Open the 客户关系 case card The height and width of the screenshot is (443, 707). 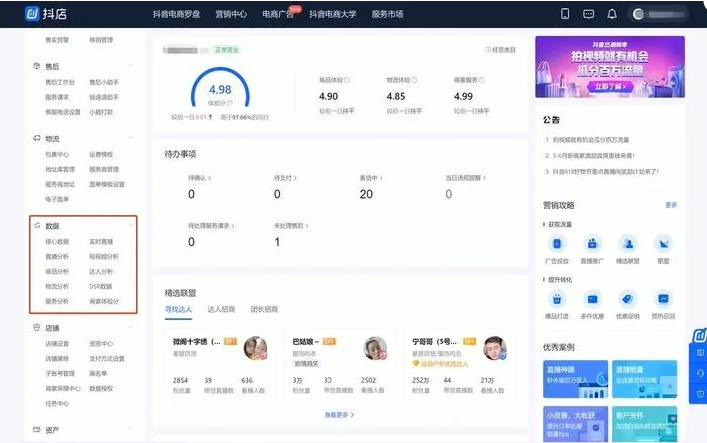point(644,424)
